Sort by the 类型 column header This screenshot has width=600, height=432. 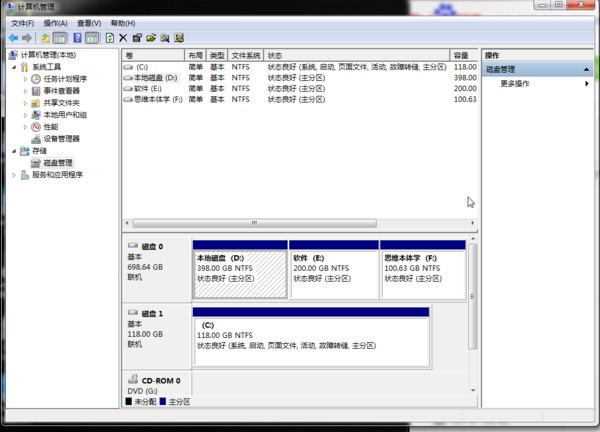[217, 55]
